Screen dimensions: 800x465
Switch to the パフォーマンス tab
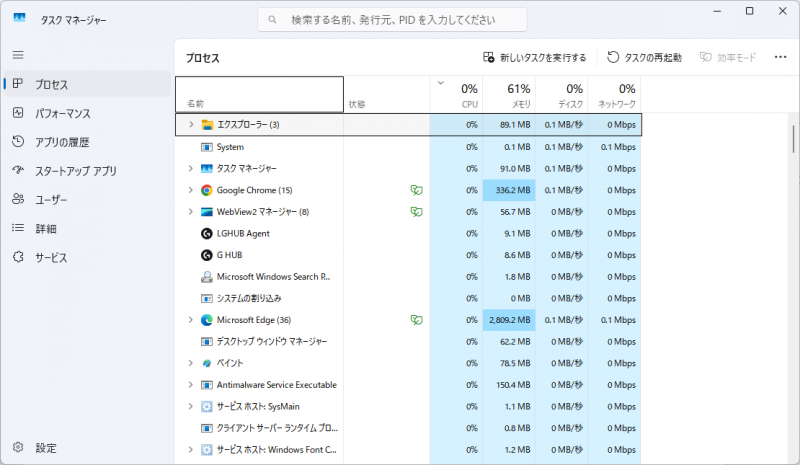tap(62, 113)
